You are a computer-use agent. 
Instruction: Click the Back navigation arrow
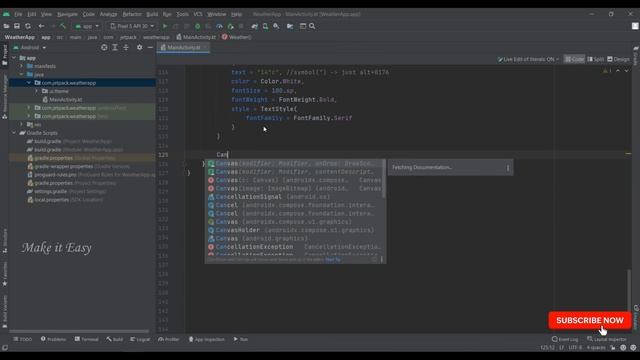pos(41,26)
